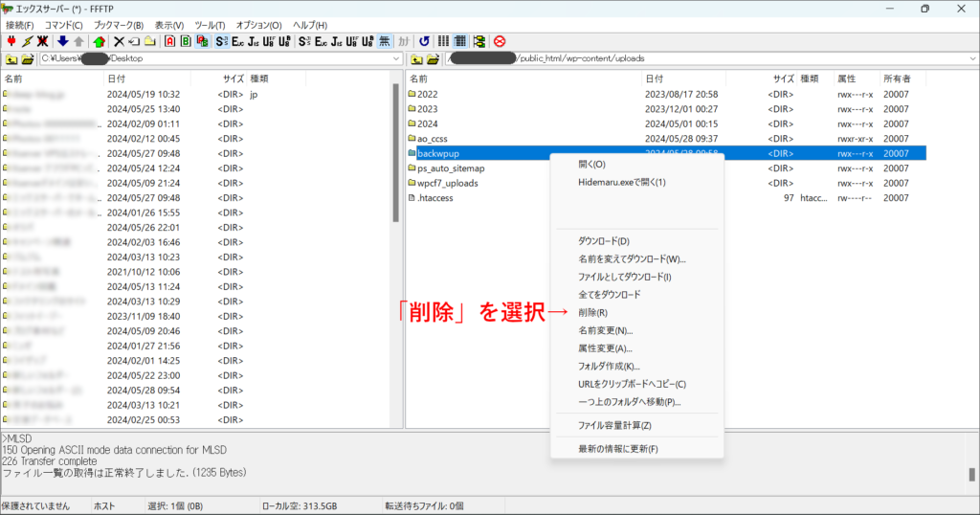The width and height of the screenshot is (980, 515).
Task: Select the ao_ccss folder row
Action: point(667,139)
